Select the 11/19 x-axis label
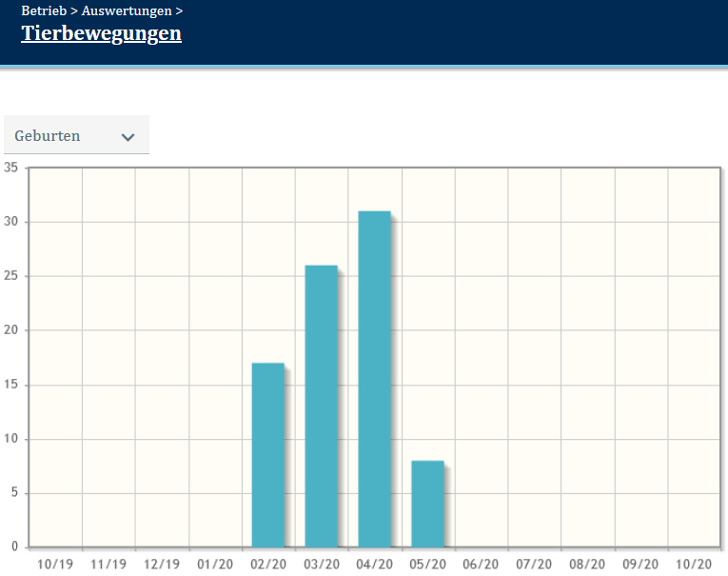 (108, 564)
